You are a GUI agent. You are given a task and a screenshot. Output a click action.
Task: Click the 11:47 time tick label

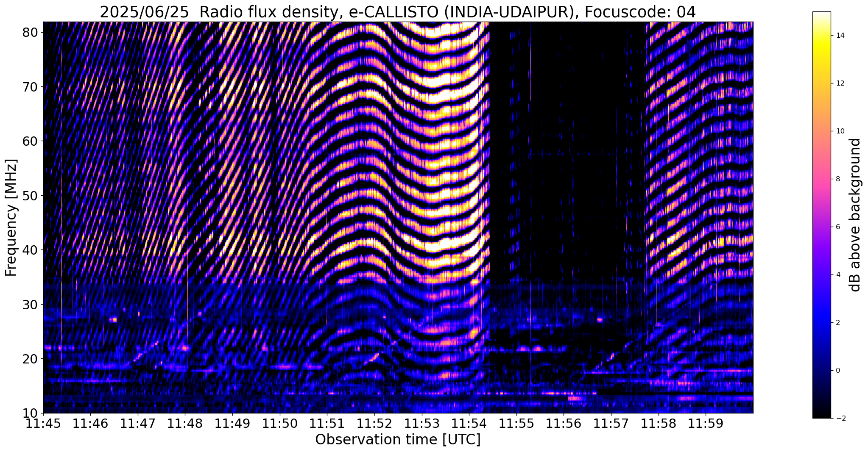click(x=138, y=424)
